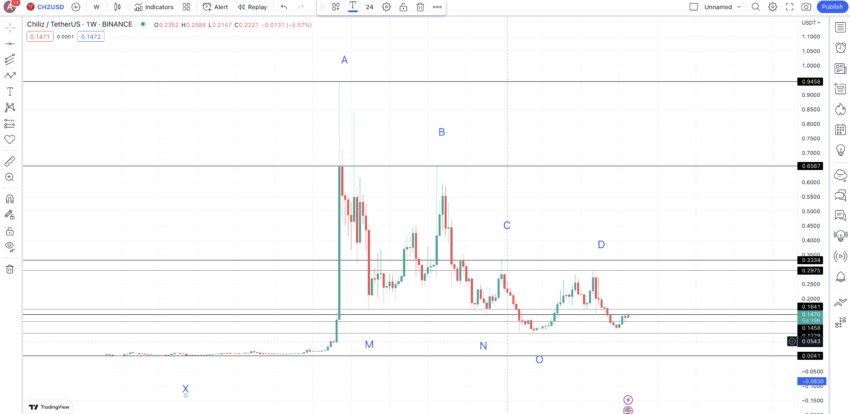Click the Alert button

click(215, 7)
